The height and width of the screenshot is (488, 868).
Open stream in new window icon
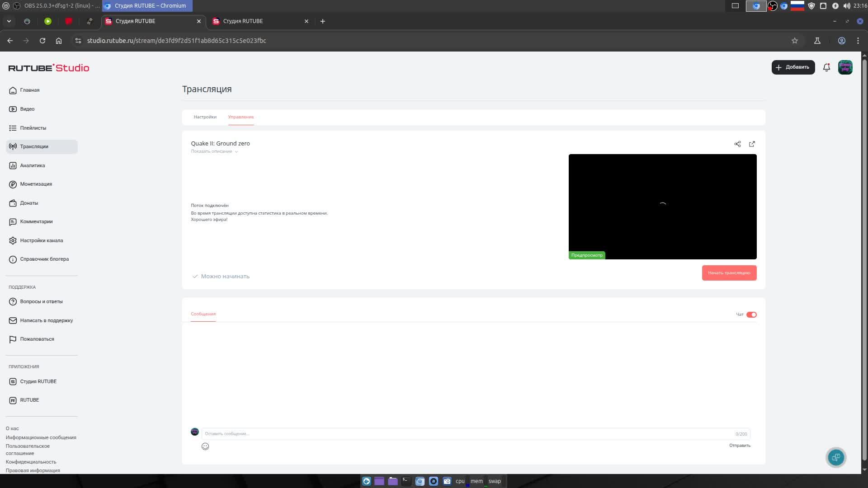(752, 144)
